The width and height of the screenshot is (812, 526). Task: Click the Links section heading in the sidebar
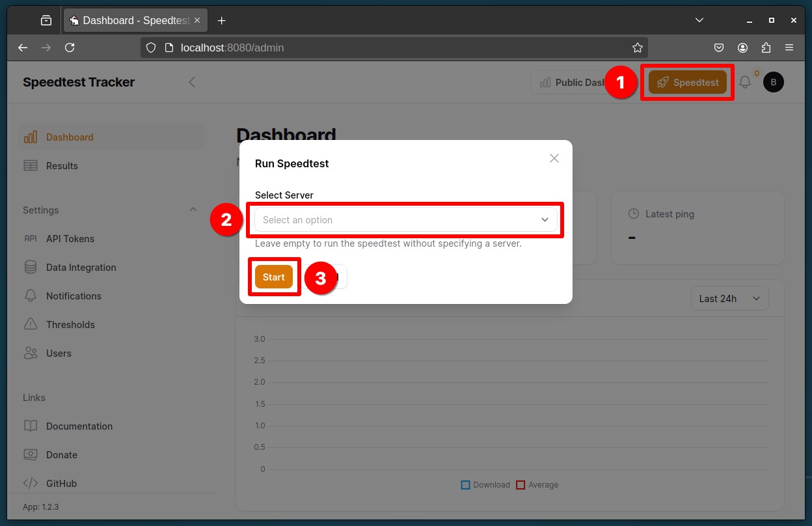(x=34, y=398)
